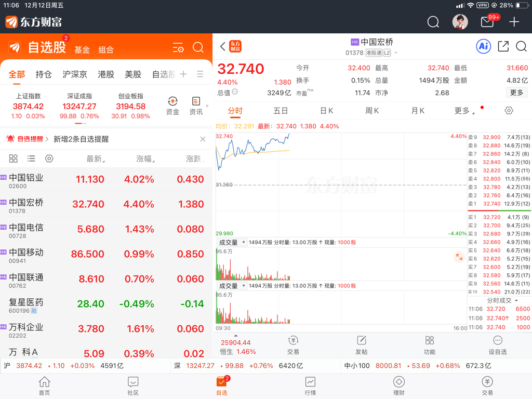Screen dimensions: 532x399
Task: Open watchlist settings list-gear icon
Action: tap(178, 47)
